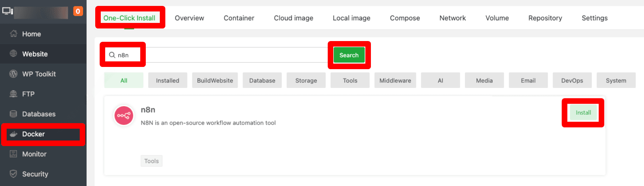Screen dimensions: 644x186
Task: Open Security page
Action: coord(43,174)
